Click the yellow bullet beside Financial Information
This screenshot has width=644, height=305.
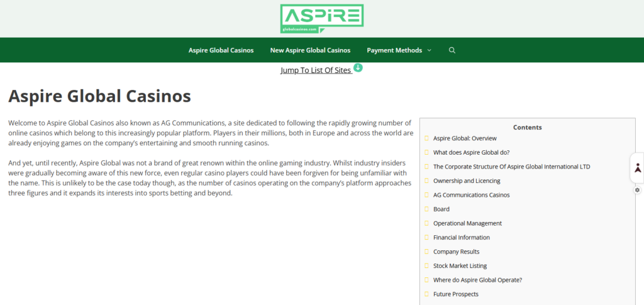(x=426, y=237)
